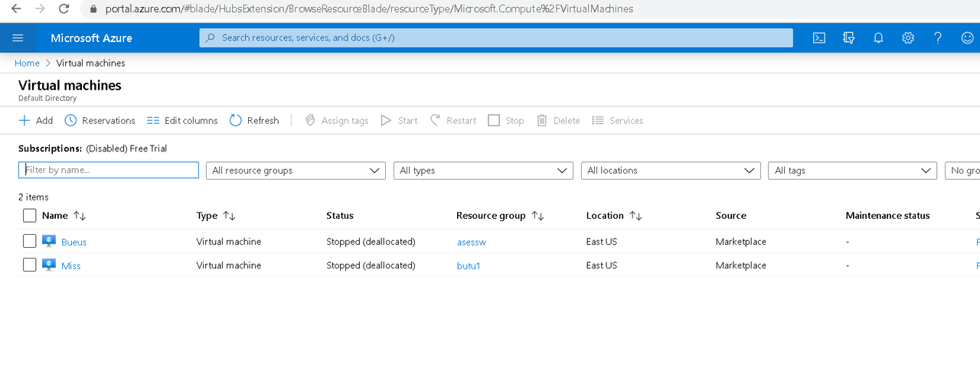Click Miss row Stopped (deallocated) status

coord(371,265)
